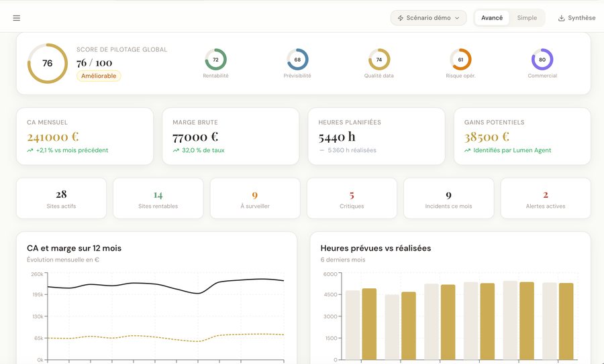Open the À surveiller tile

click(255, 198)
